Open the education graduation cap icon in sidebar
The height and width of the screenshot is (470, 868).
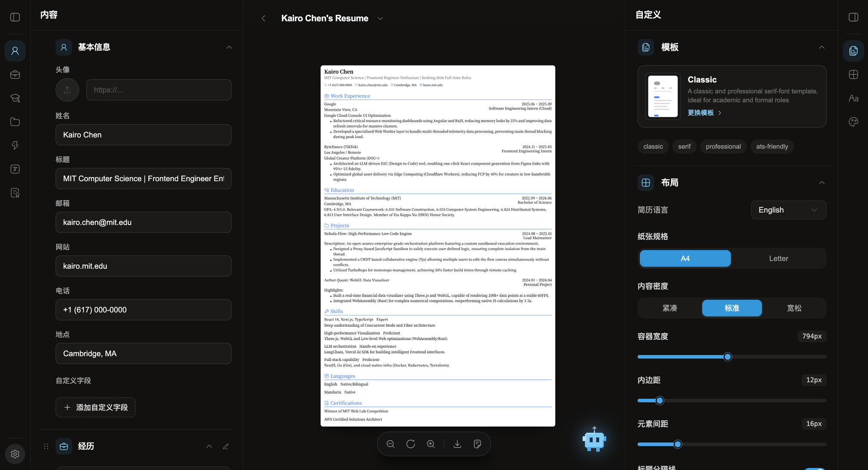15,98
